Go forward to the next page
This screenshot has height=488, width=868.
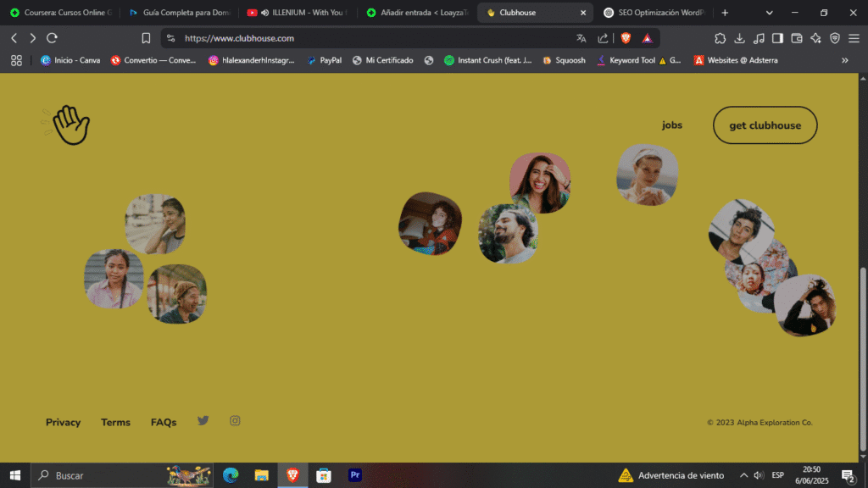click(x=33, y=38)
